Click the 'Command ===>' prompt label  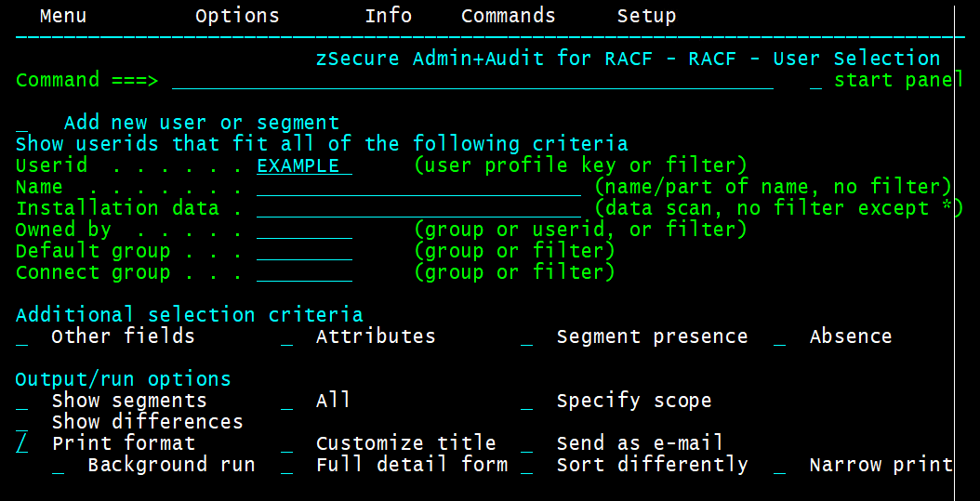point(86,80)
